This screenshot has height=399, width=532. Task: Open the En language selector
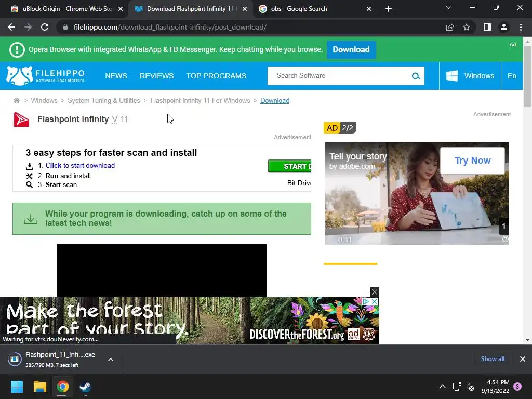(x=512, y=76)
